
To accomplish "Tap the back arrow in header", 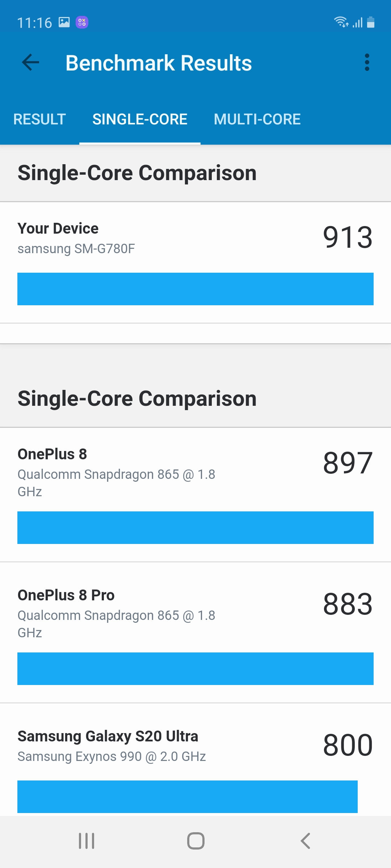I will pyautogui.click(x=31, y=63).
